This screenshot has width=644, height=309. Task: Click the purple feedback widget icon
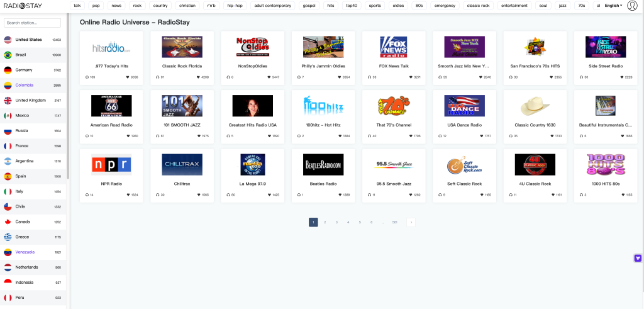638,258
